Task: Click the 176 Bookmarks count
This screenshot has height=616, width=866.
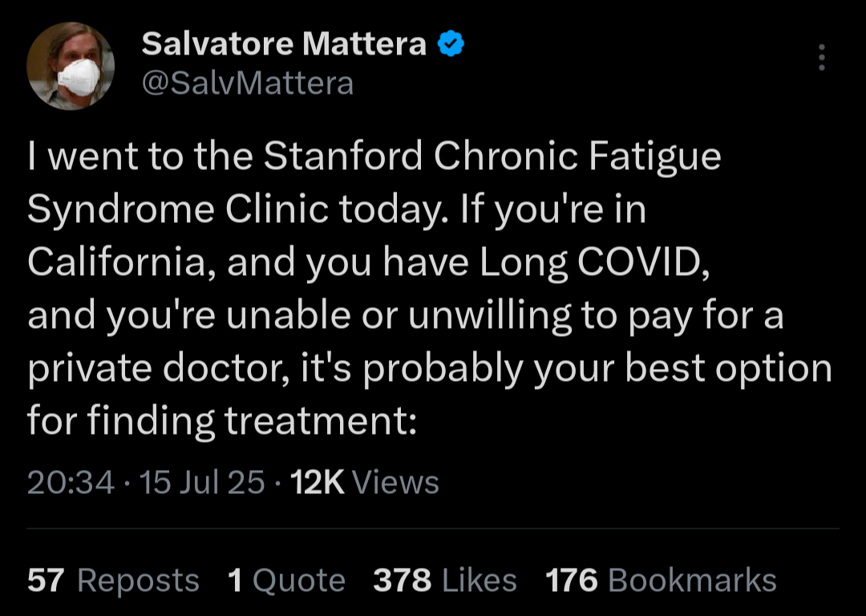Action: pyautogui.click(x=661, y=580)
